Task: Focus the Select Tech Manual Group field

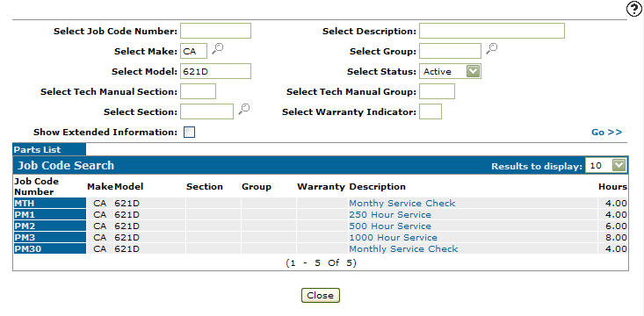Action: pos(437,91)
